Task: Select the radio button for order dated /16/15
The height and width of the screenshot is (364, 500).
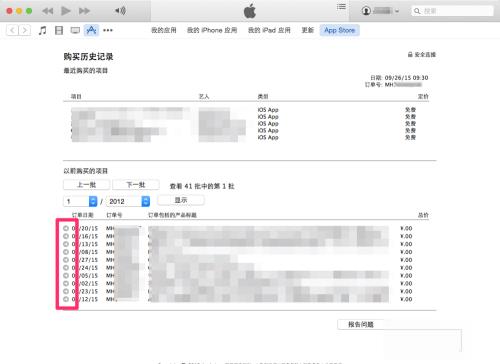Action: click(x=66, y=236)
